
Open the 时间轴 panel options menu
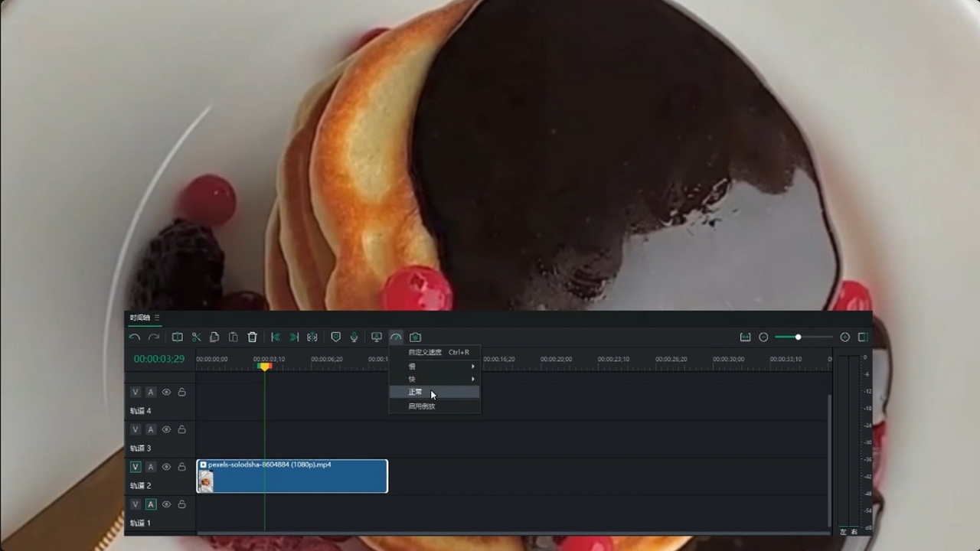[158, 318]
